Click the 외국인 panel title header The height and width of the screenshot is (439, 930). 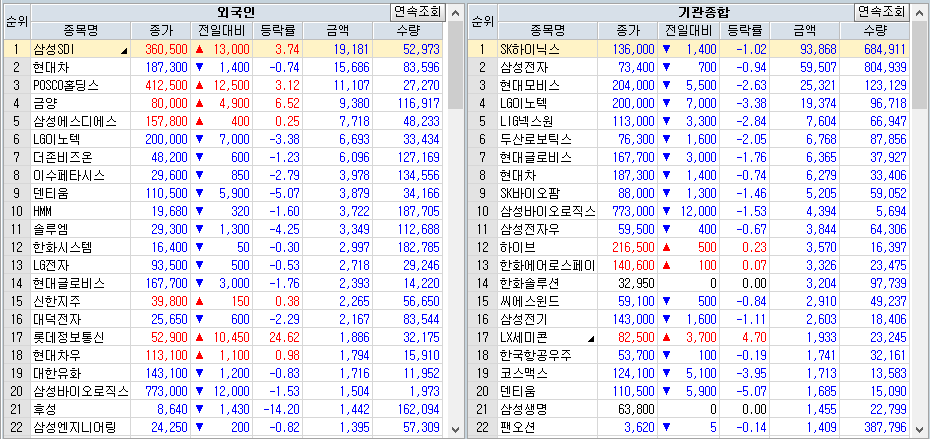(236, 12)
